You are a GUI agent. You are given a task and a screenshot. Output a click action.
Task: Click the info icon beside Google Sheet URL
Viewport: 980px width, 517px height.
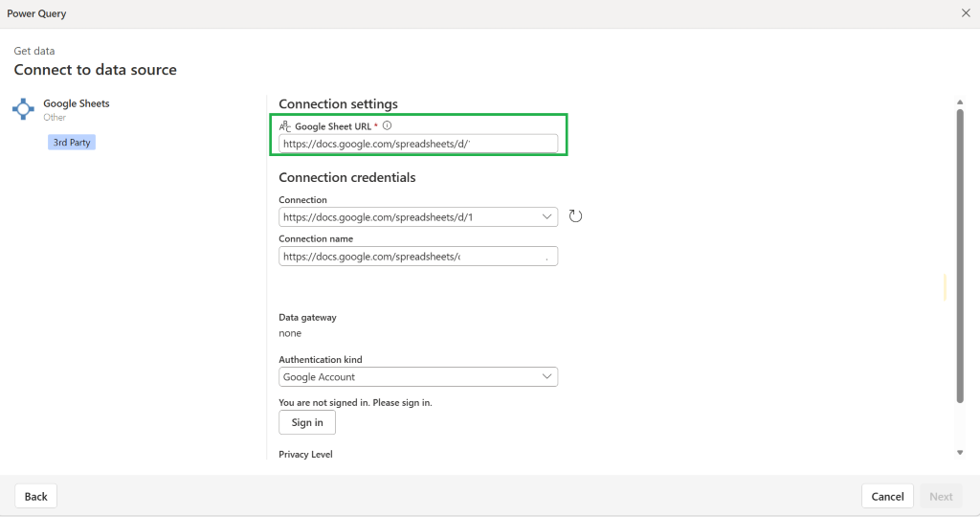click(x=388, y=125)
